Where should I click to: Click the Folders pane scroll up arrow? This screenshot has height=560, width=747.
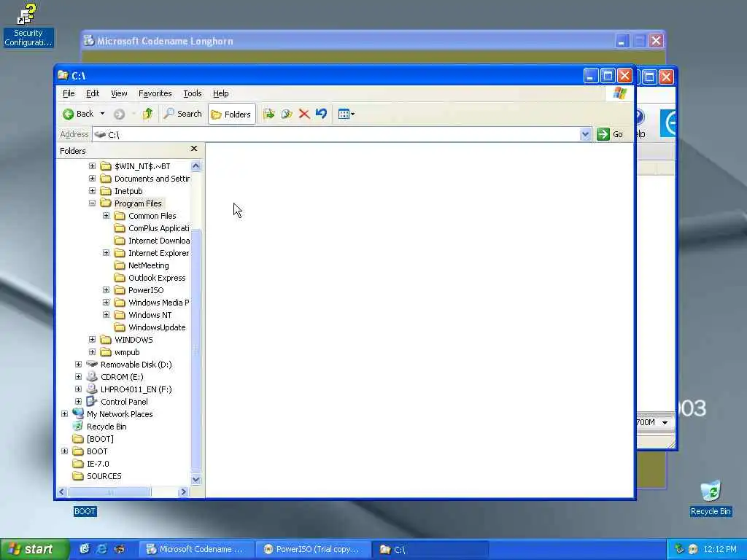click(196, 166)
